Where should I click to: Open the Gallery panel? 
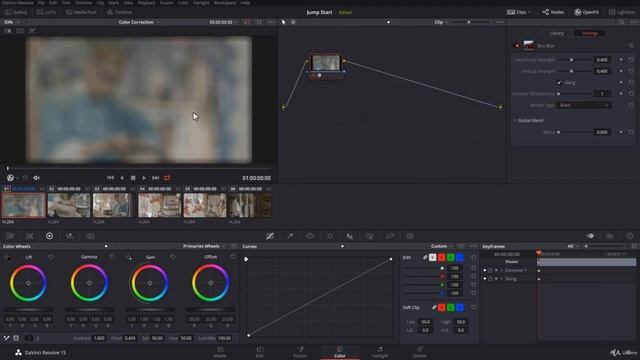pos(16,12)
